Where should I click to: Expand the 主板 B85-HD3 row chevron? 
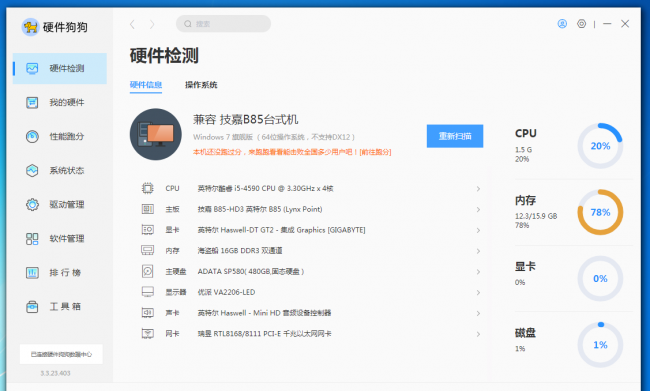(478, 209)
